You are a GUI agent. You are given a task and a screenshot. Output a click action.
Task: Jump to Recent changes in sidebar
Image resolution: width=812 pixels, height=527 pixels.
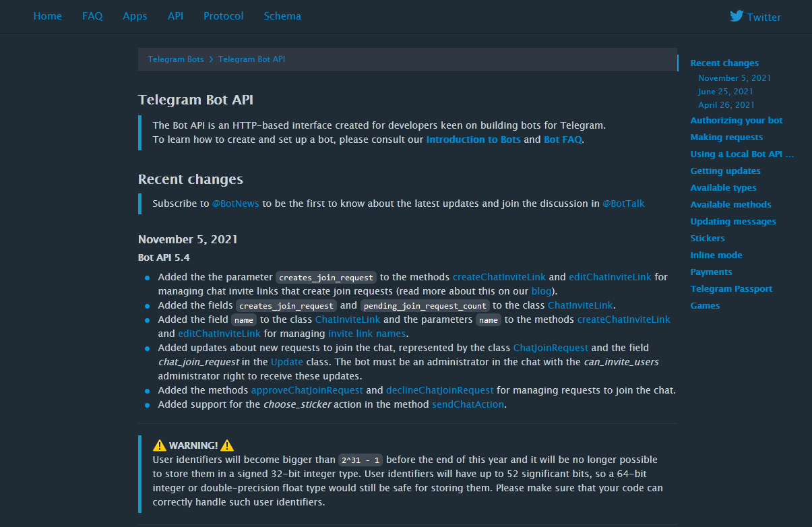(724, 63)
